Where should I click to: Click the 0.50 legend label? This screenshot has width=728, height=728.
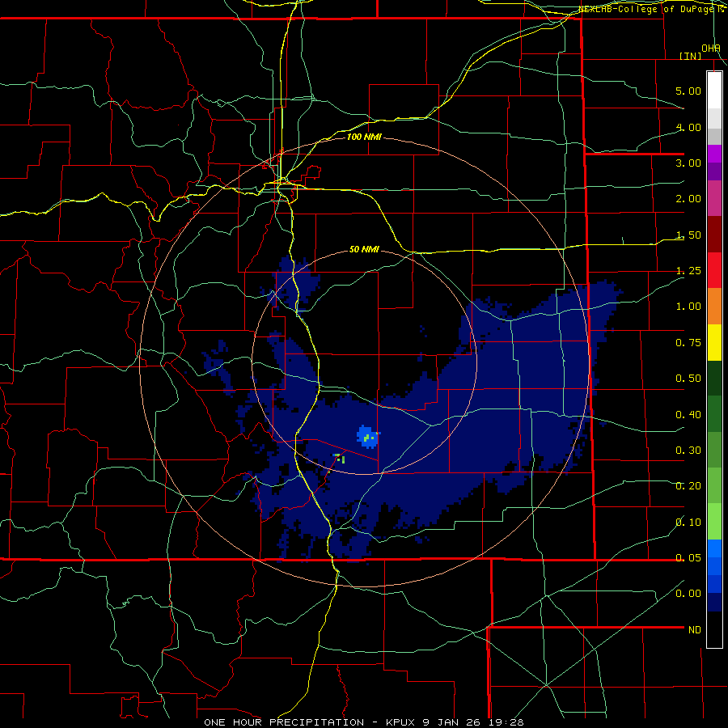688,379
